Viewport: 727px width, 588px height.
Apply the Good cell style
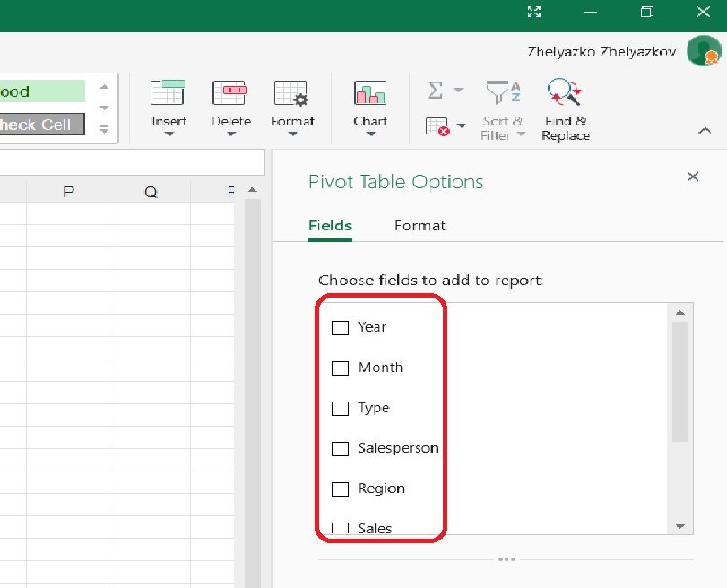tap(42, 91)
